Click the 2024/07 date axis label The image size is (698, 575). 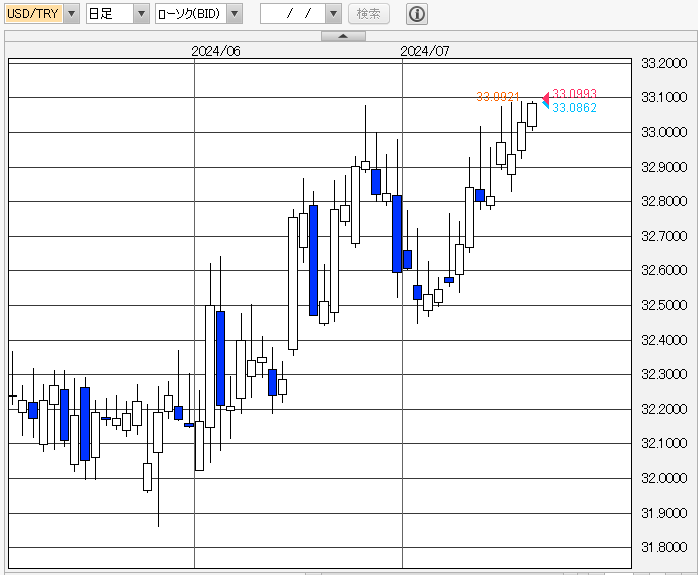tap(425, 51)
